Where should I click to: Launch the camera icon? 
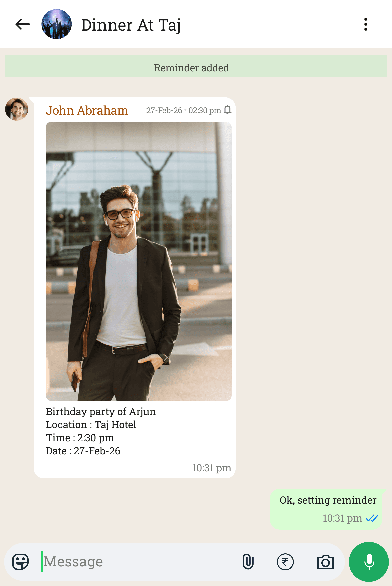[325, 562]
